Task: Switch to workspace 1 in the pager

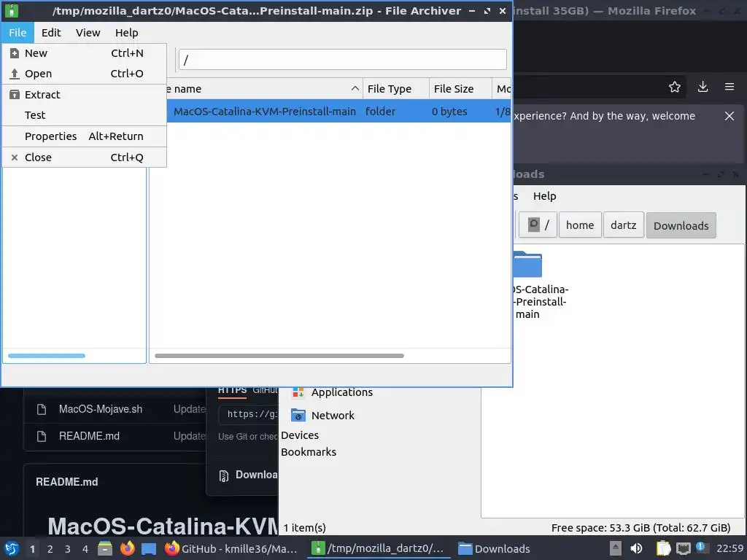Action: tap(32, 549)
